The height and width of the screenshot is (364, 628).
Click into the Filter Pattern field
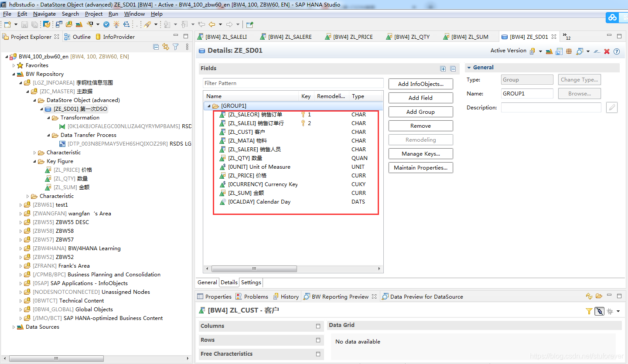point(293,83)
